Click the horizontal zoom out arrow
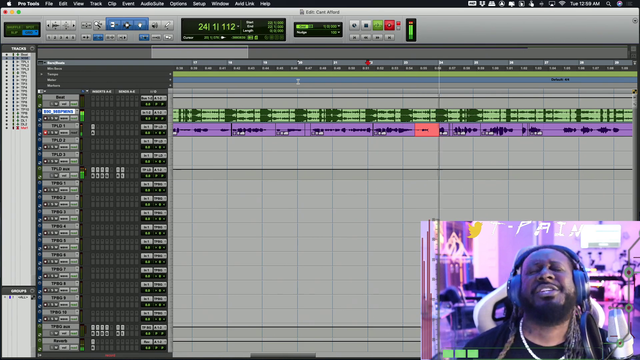This screenshot has width=640, height=360. 48,25
